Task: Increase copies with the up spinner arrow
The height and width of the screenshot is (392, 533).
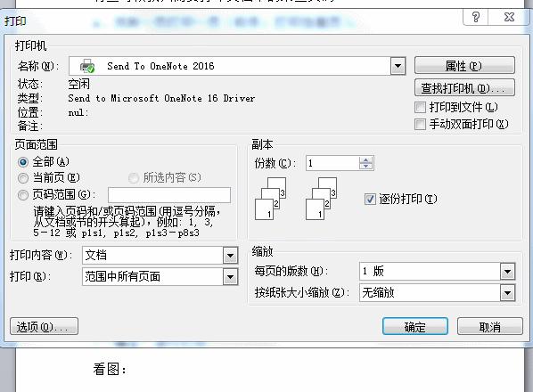Action: pyautogui.click(x=365, y=160)
